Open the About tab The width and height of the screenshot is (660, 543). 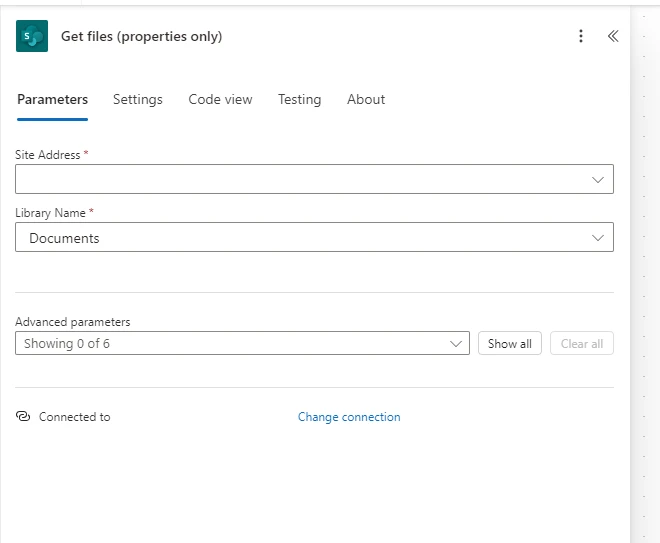[x=366, y=99]
